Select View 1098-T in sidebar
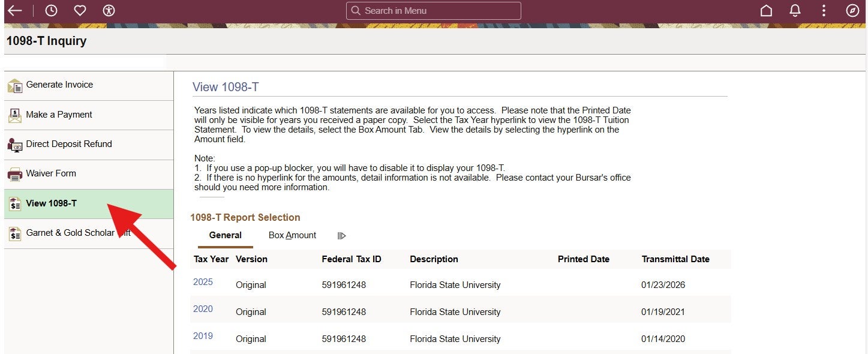The height and width of the screenshot is (354, 868). (x=51, y=203)
